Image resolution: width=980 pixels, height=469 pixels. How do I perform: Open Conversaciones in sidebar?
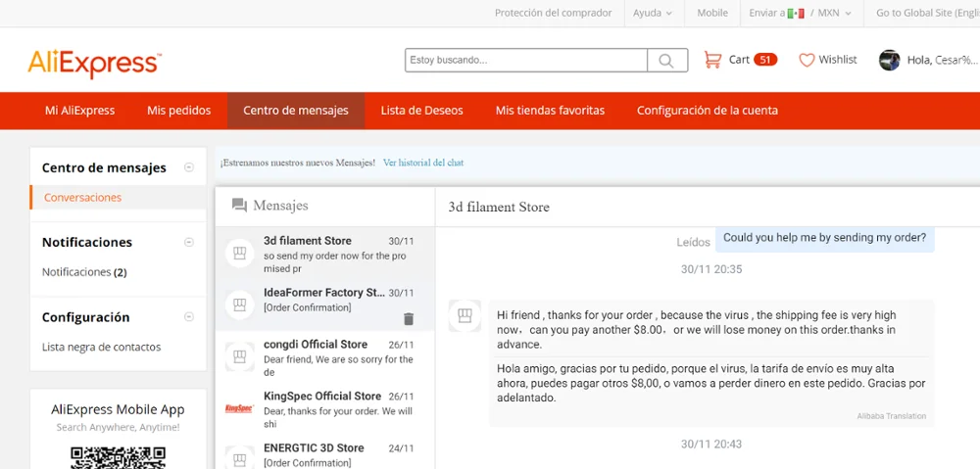pyautogui.click(x=82, y=198)
